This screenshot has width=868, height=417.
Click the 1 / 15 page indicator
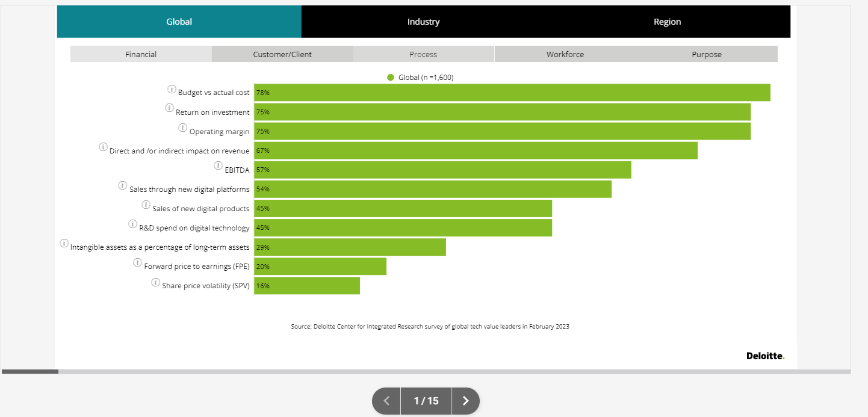click(426, 401)
